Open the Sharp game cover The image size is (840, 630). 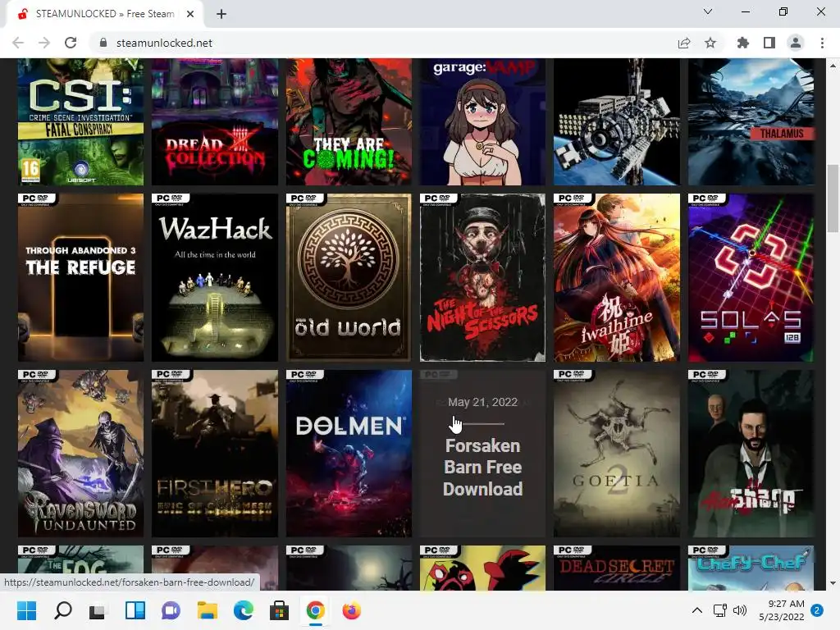click(751, 453)
